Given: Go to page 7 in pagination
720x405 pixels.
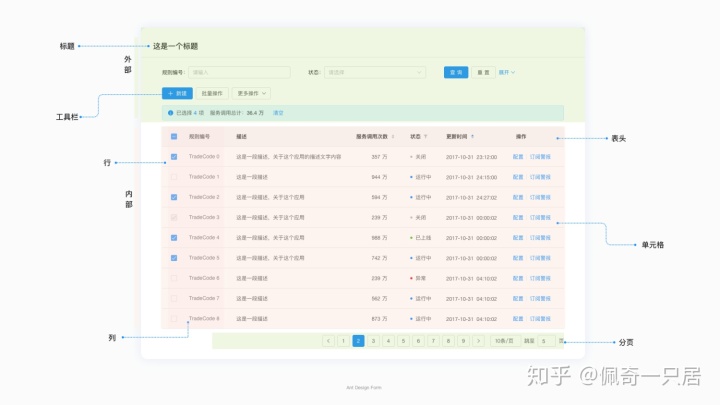Looking at the screenshot, I should click(433, 341).
